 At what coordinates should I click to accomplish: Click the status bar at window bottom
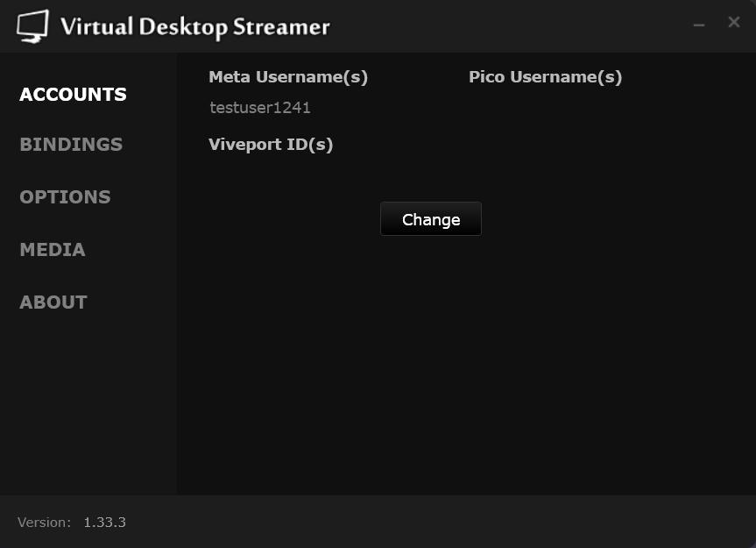[x=378, y=523]
